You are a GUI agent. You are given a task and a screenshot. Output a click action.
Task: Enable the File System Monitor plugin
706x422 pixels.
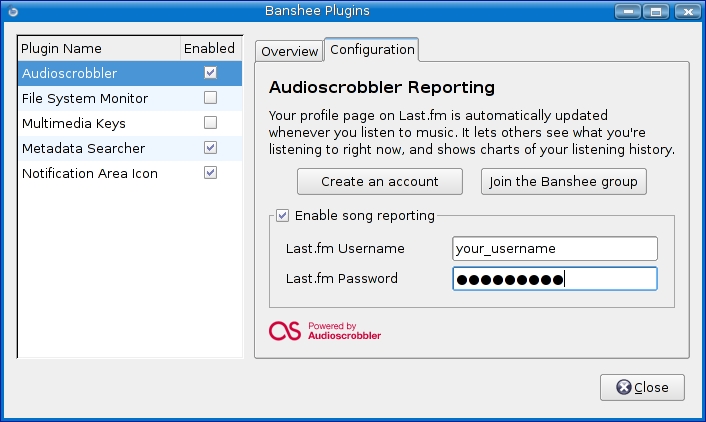point(210,98)
